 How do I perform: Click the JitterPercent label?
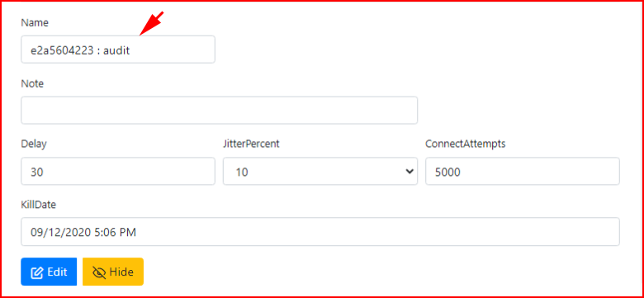[x=251, y=144]
